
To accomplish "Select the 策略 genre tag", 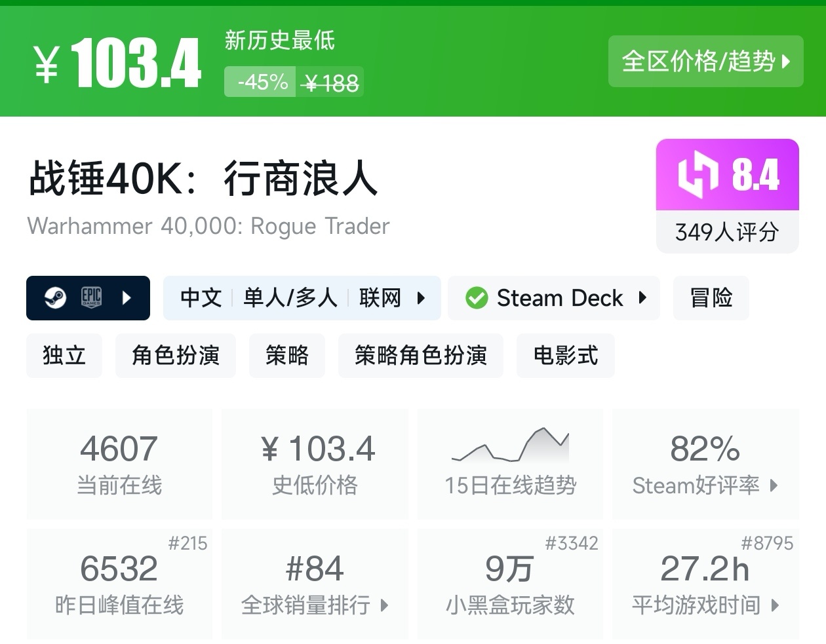I will click(287, 355).
